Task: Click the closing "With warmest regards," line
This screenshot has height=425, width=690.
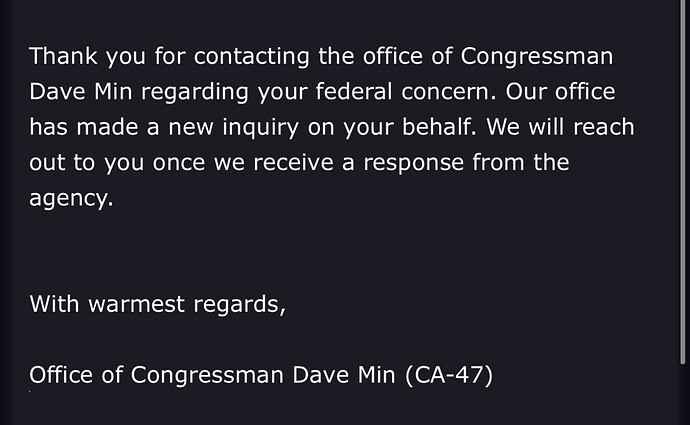Action: [158, 304]
